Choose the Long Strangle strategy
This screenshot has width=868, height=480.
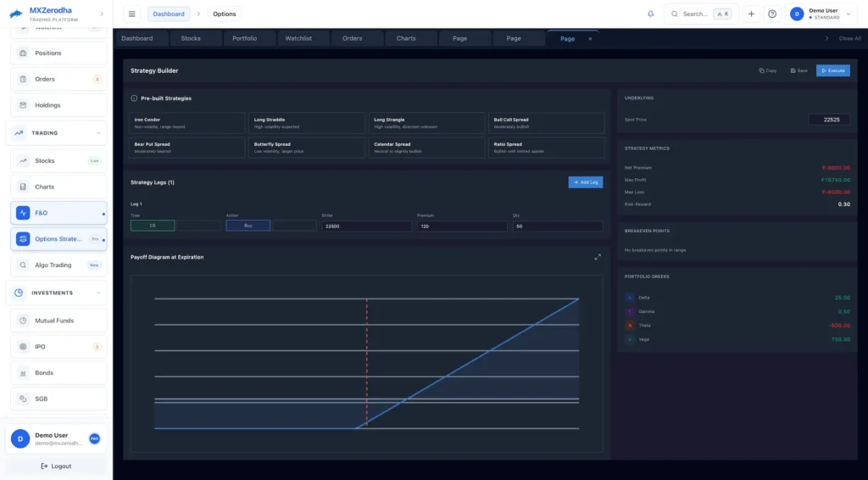coord(427,123)
